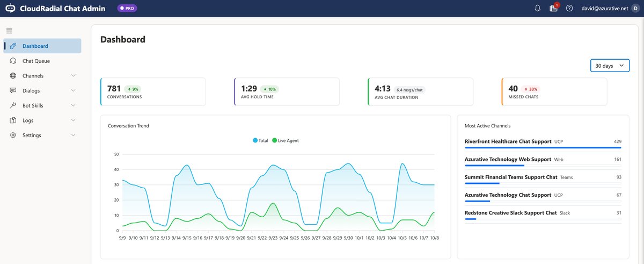Open the notifications bell icon
Viewport: 644px width, 264px height.
pyautogui.click(x=538, y=8)
